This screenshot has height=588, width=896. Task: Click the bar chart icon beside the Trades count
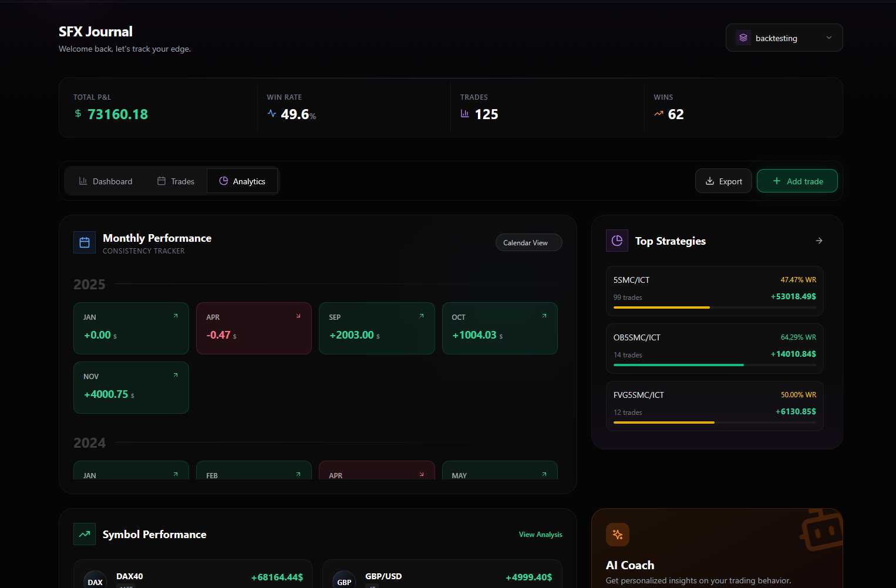[464, 113]
